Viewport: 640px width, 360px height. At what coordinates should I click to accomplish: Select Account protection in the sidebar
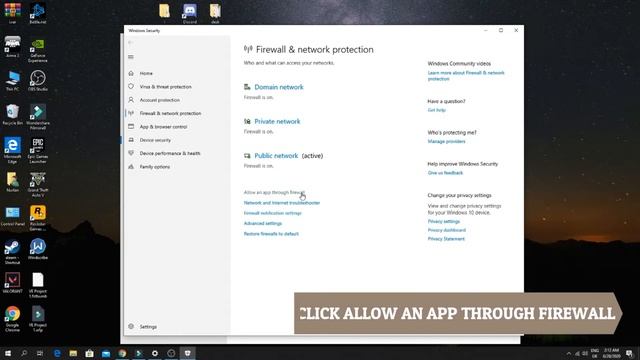click(x=160, y=100)
